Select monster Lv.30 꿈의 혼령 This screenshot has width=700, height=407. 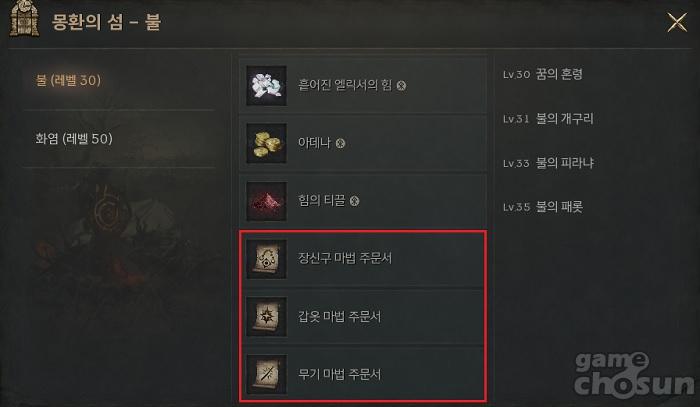coord(542,74)
